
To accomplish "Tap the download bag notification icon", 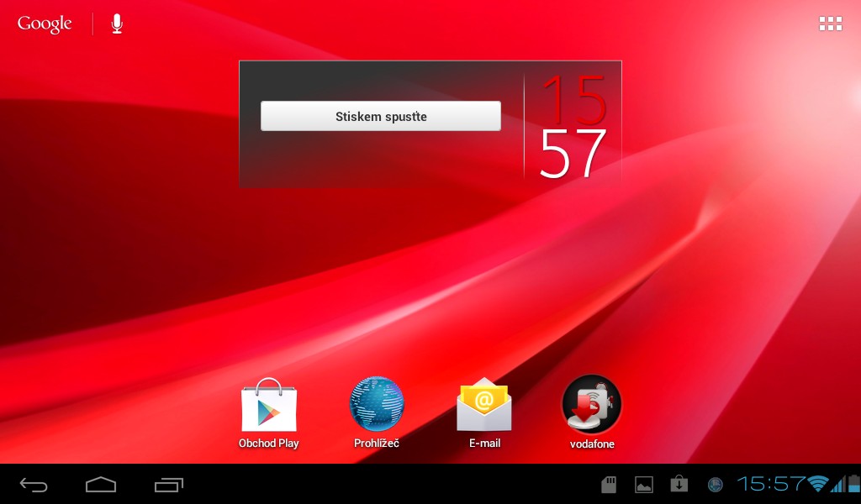I will (679, 484).
